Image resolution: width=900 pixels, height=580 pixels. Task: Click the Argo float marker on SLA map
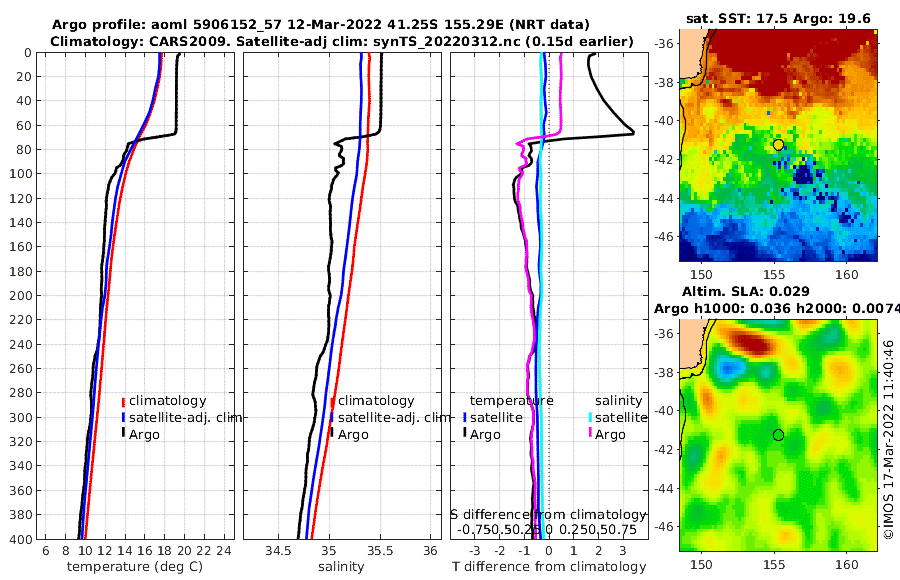pos(778,435)
